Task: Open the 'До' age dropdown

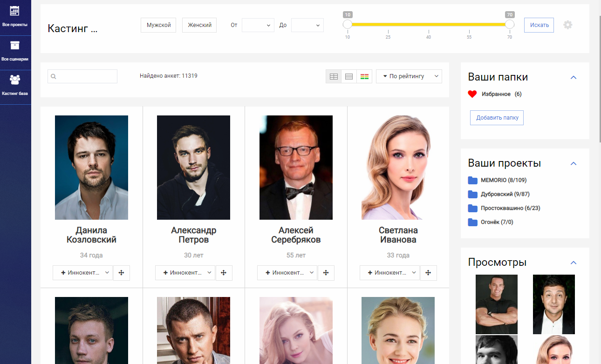Action: 307,25
